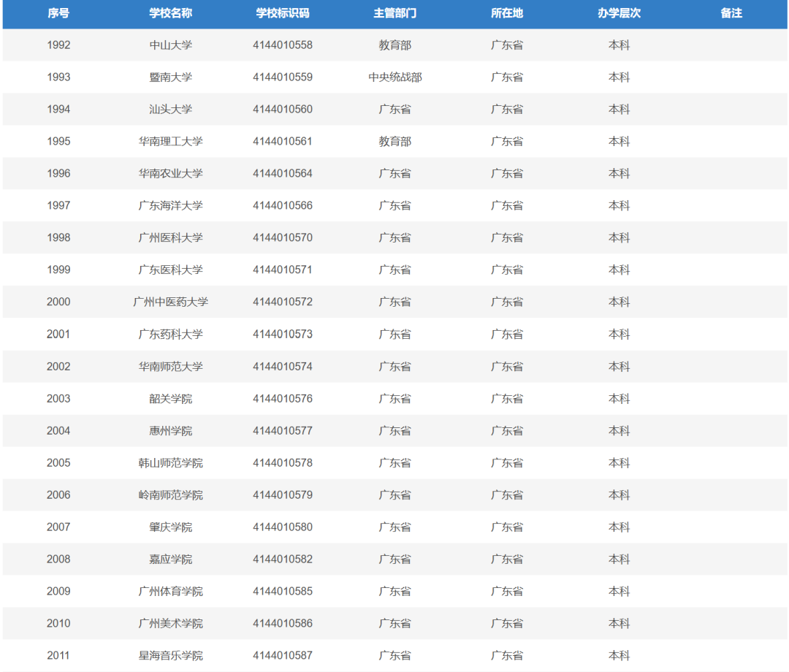Select the 中山大学 school name
This screenshot has width=789, height=672.
pos(171,45)
